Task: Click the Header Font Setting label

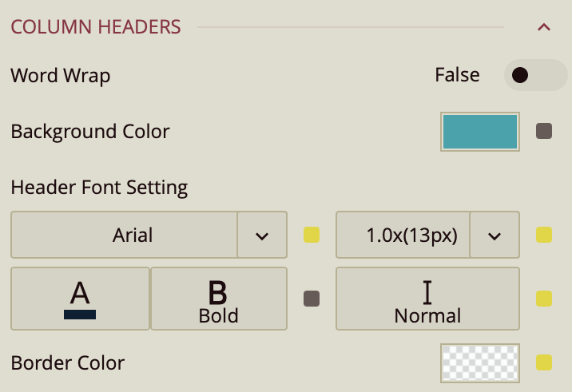Action: (99, 188)
